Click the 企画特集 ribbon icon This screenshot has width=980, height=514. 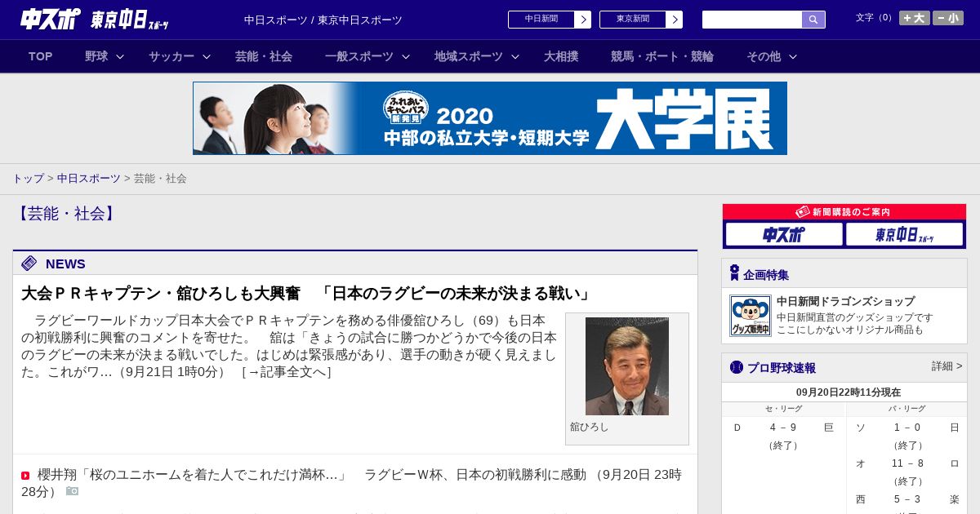[x=734, y=273]
